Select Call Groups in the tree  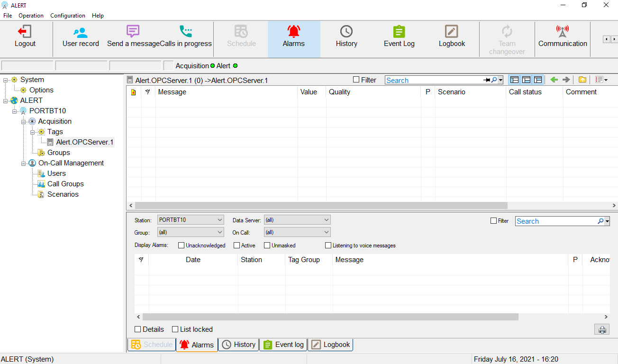pyautogui.click(x=65, y=184)
